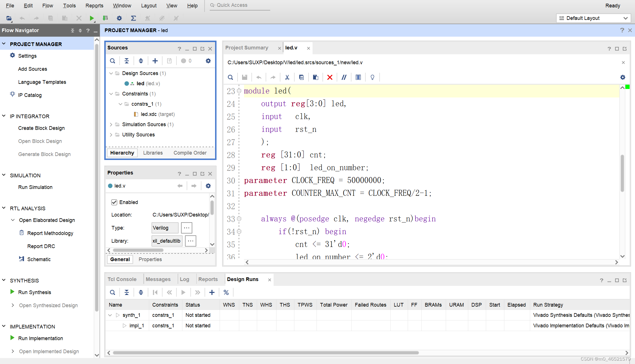Switch to the Tcl Console tab

[x=122, y=279]
